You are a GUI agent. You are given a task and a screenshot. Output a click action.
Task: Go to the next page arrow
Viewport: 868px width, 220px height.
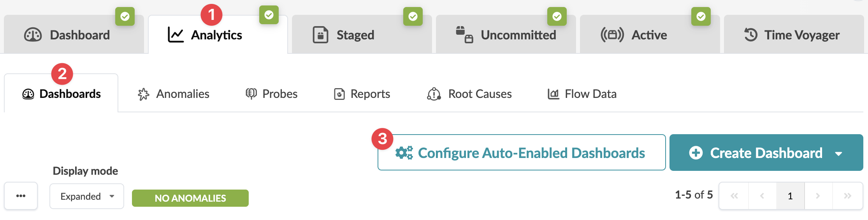tap(818, 196)
